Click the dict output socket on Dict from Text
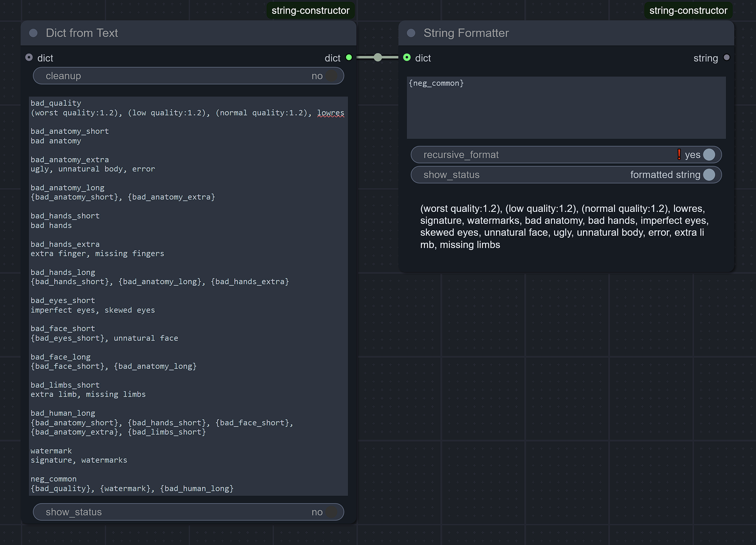Screen dimensions: 756x545 pyautogui.click(x=349, y=58)
